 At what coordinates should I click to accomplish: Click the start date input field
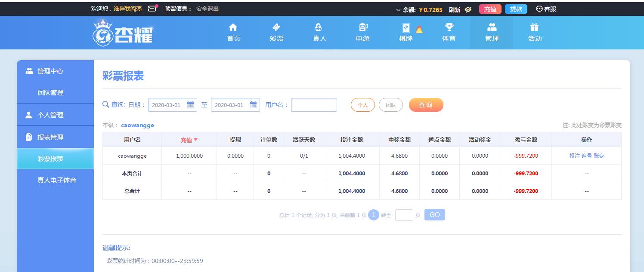click(172, 105)
